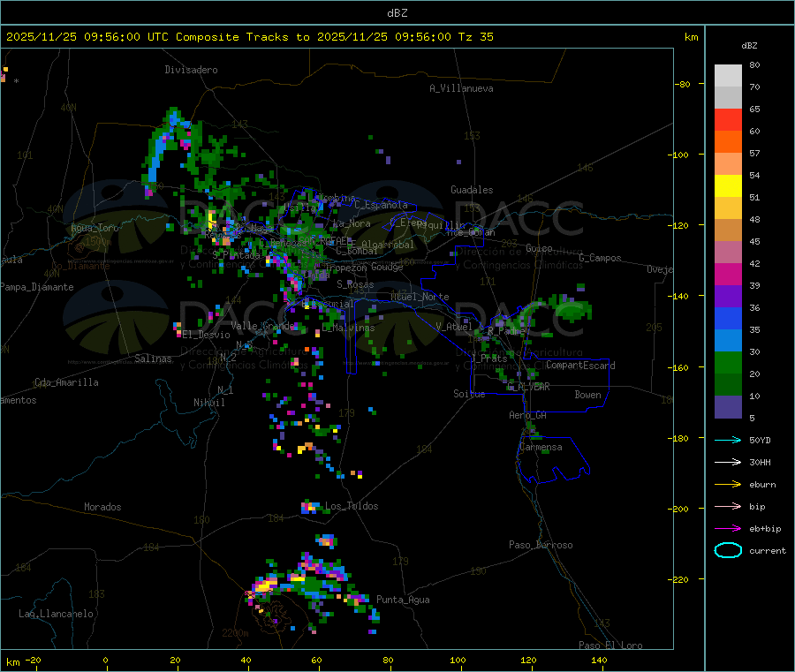Click the Salinas map label

[x=153, y=359]
